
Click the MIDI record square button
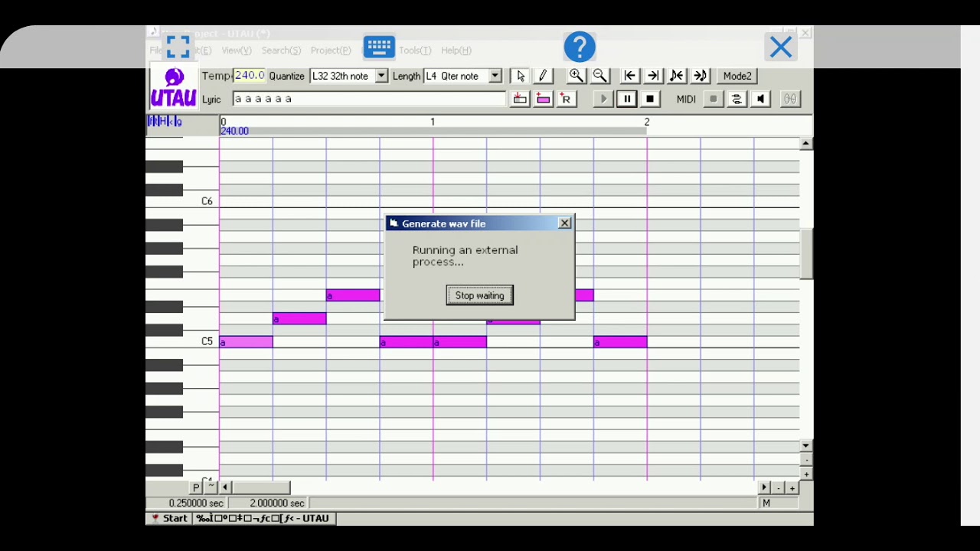click(713, 99)
